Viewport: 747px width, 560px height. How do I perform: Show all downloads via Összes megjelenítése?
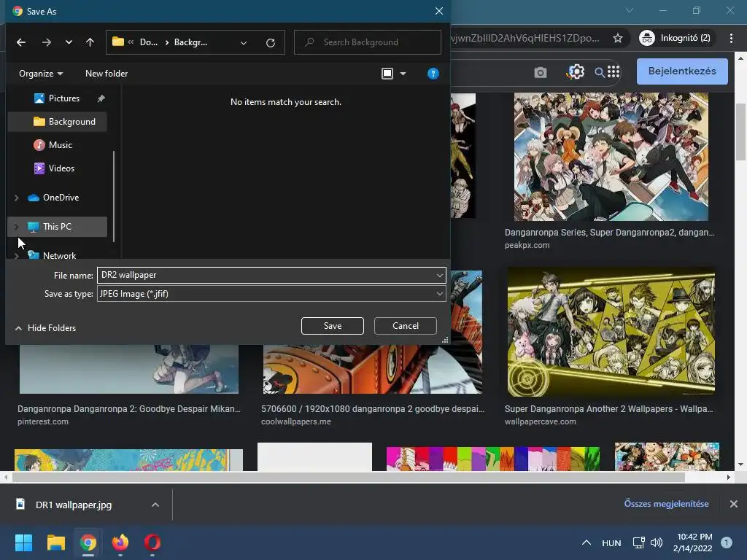click(x=666, y=504)
